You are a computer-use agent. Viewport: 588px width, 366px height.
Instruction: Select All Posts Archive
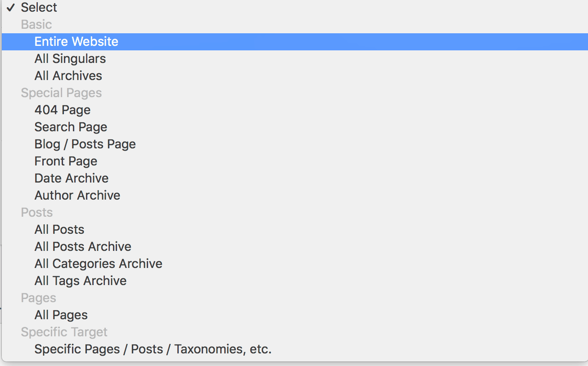pyautogui.click(x=82, y=246)
